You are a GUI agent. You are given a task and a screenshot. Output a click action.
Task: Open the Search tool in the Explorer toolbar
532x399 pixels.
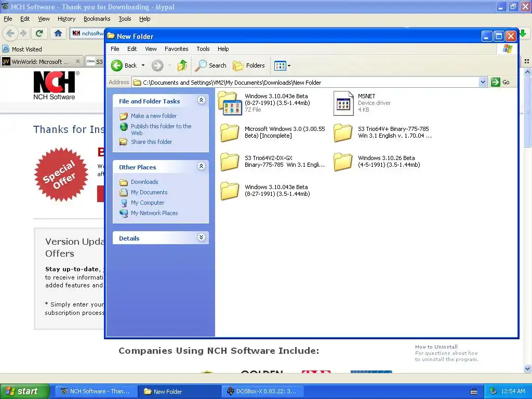[211, 65]
